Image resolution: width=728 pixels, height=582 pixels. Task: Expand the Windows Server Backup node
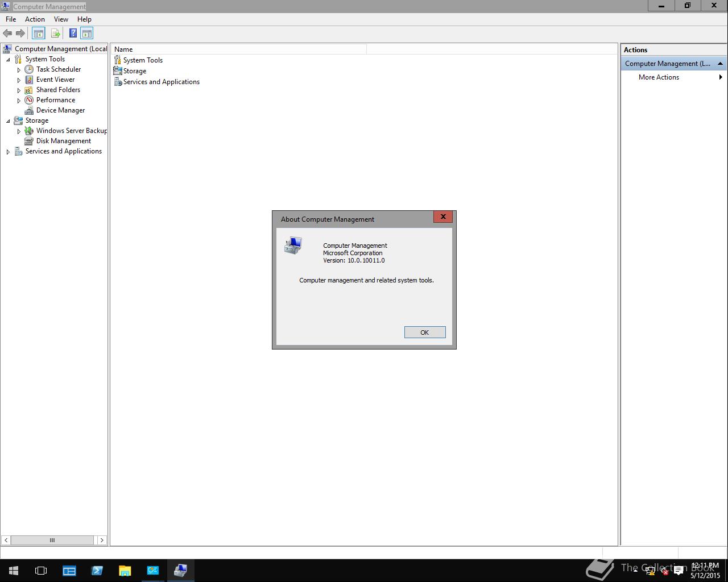pos(19,131)
